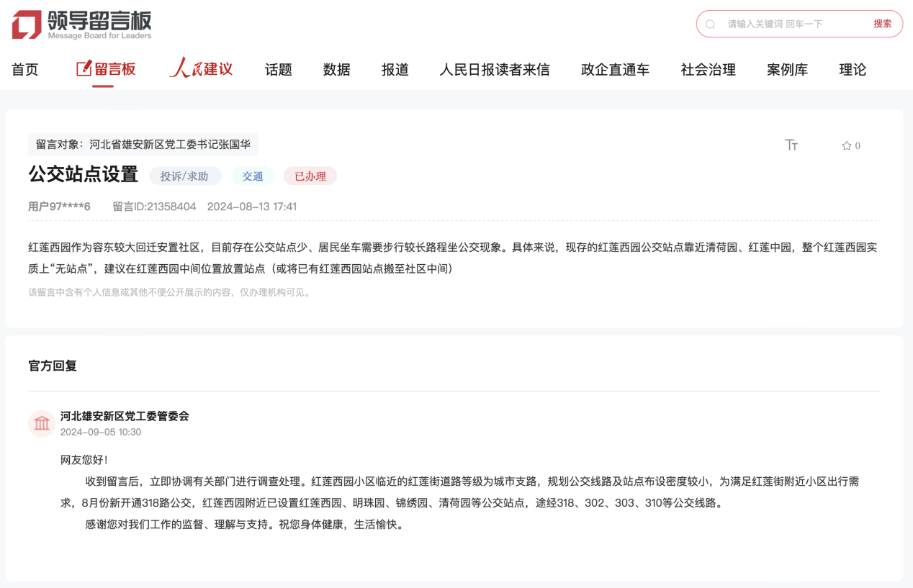Viewport: 913px width, 588px height.
Task: Open the 案例库 section
Action: [x=787, y=69]
